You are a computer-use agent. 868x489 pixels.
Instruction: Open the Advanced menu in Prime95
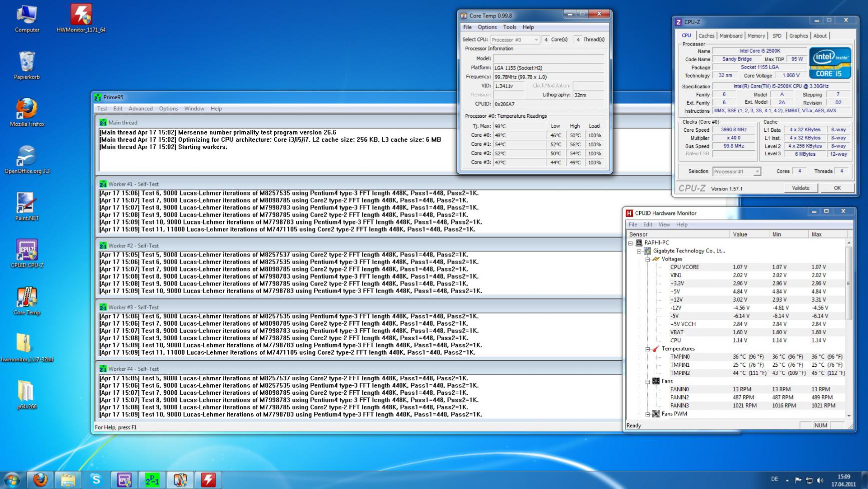(x=141, y=109)
